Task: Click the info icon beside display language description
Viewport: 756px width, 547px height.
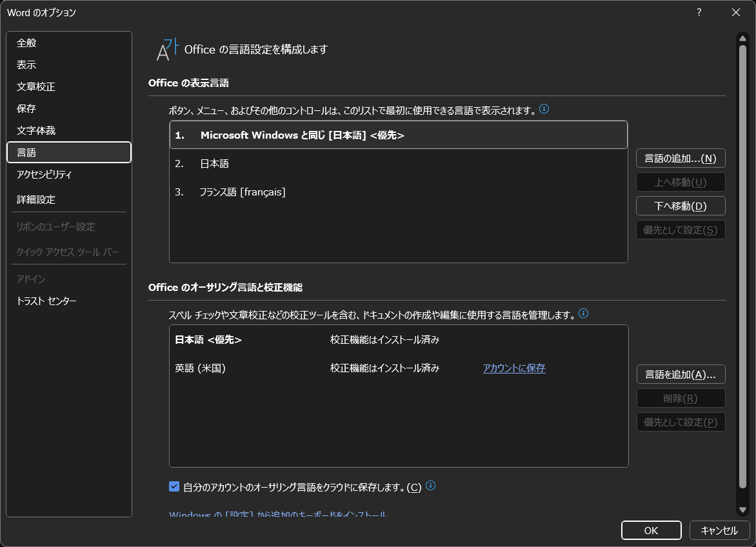Action: pos(544,109)
